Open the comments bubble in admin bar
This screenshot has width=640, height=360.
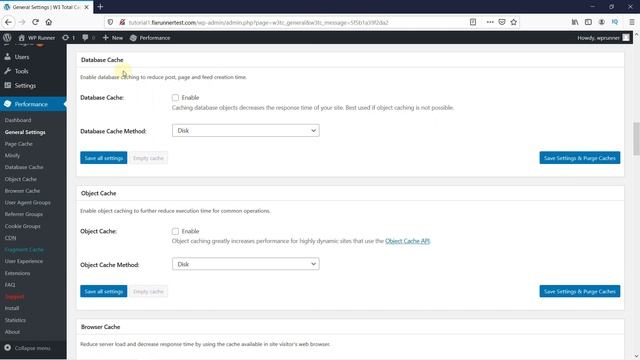[88, 38]
